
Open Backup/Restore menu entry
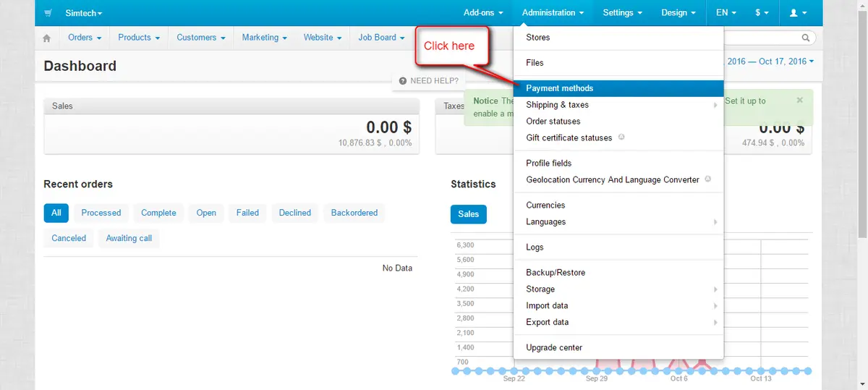coord(556,273)
